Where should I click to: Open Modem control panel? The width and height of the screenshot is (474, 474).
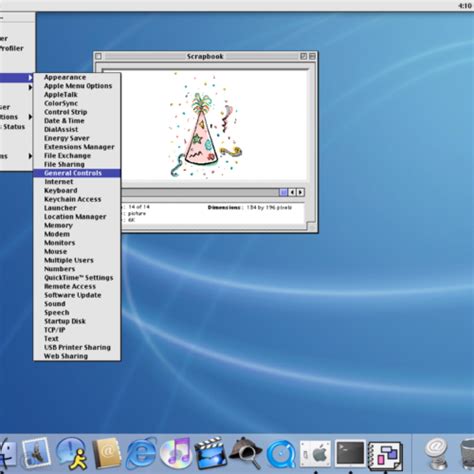point(77,234)
